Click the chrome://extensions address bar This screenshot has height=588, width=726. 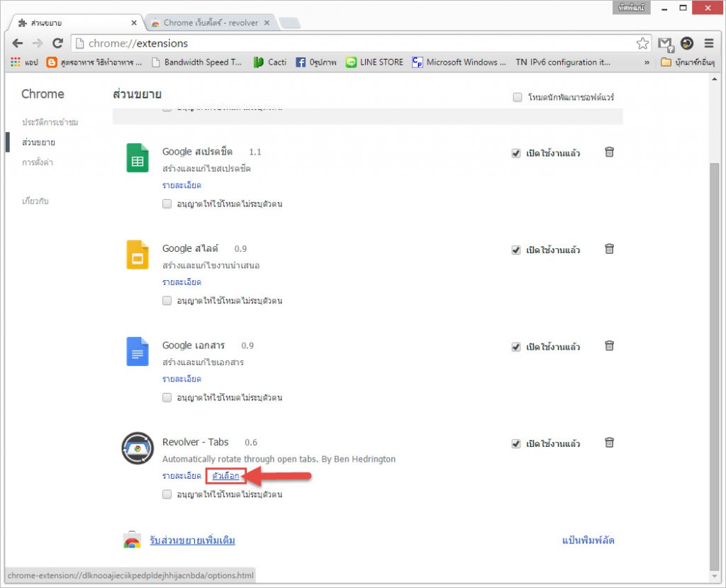pyautogui.click(x=354, y=44)
